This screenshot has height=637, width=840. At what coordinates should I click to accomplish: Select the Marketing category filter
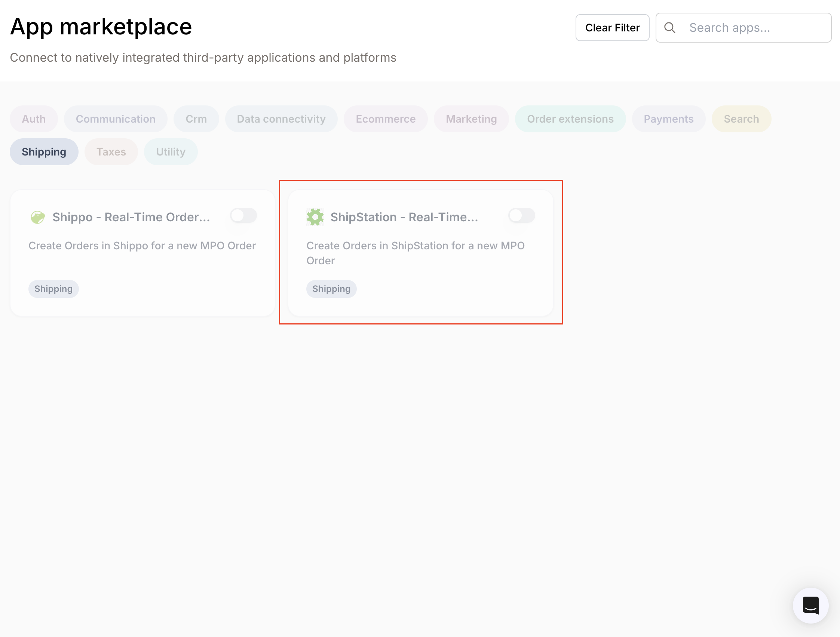(471, 119)
